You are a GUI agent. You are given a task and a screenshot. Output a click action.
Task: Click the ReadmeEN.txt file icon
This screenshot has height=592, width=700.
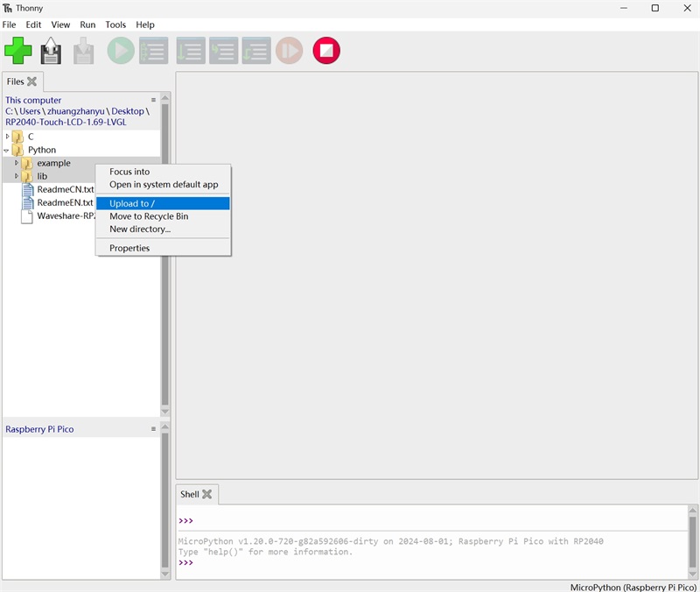point(28,203)
